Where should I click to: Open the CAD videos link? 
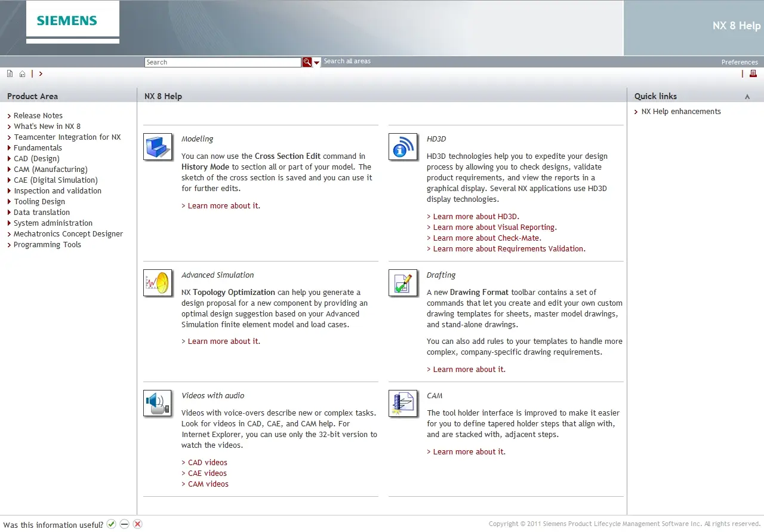pyautogui.click(x=208, y=463)
